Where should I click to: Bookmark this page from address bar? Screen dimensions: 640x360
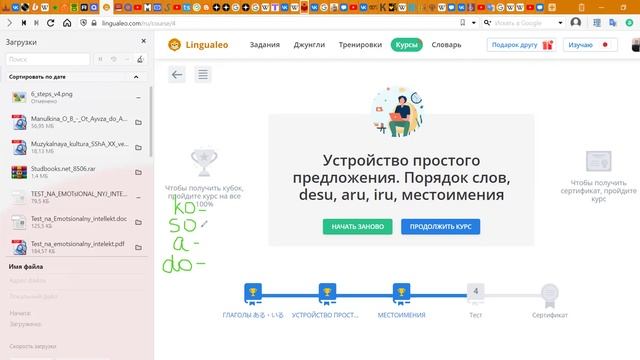[462, 23]
